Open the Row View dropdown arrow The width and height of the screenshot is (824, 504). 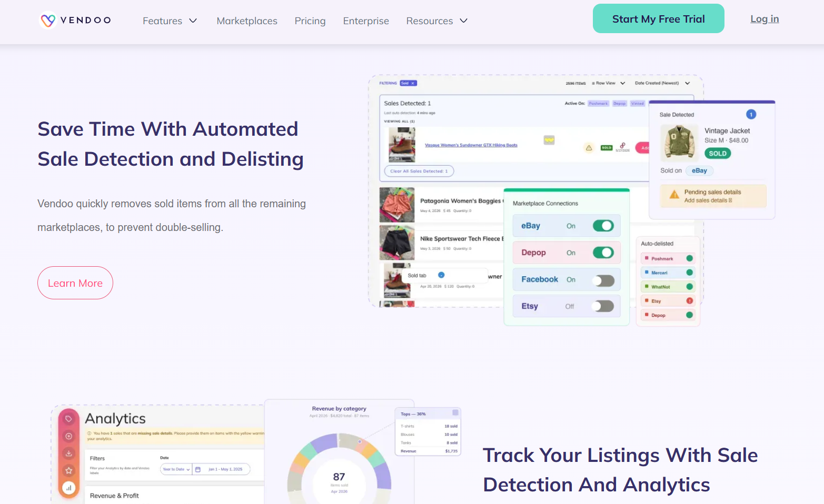click(623, 83)
